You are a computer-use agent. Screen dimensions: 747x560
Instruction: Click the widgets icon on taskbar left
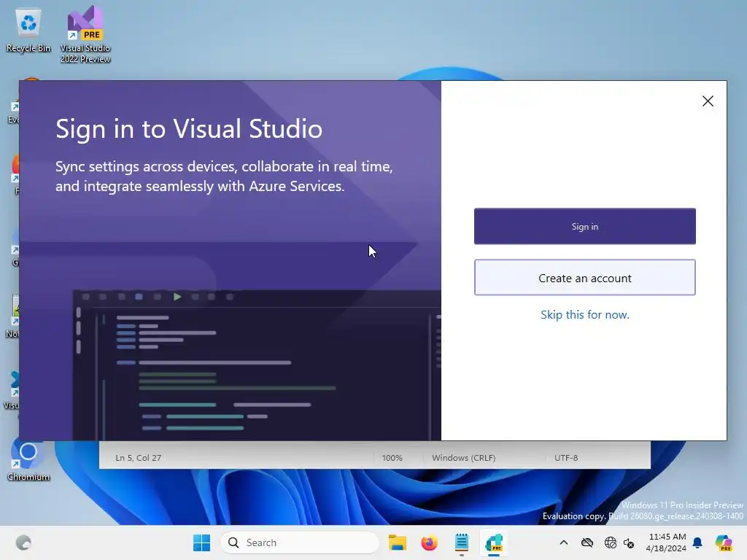coord(23,542)
